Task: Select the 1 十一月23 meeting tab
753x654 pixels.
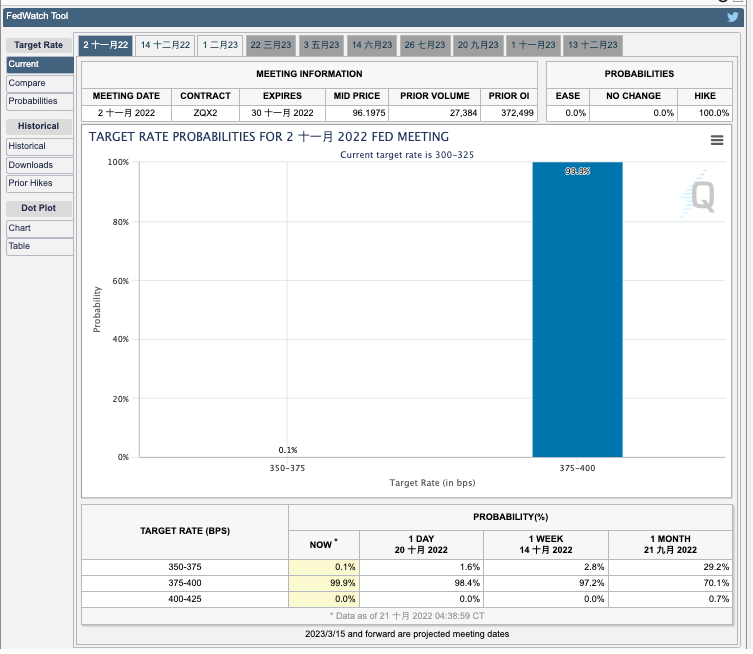Action: (x=533, y=45)
